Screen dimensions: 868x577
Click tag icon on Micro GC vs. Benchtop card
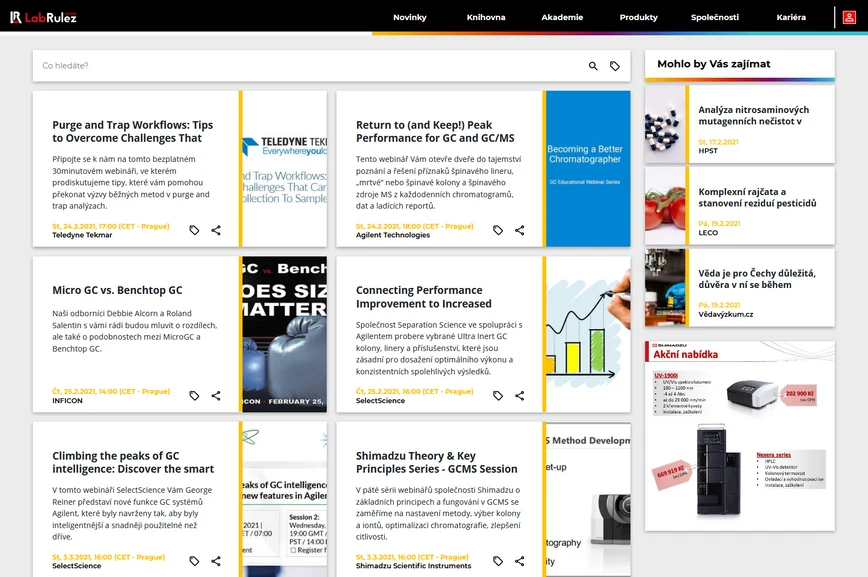coord(194,396)
